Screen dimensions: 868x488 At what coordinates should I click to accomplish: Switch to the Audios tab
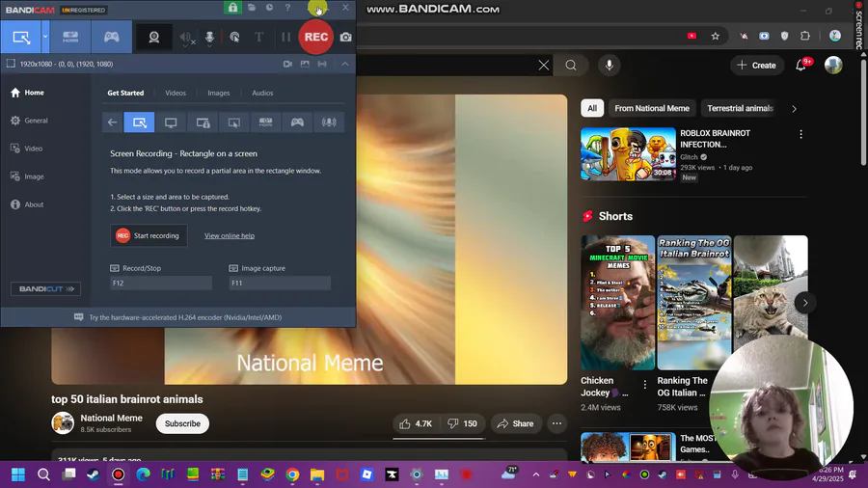262,93
